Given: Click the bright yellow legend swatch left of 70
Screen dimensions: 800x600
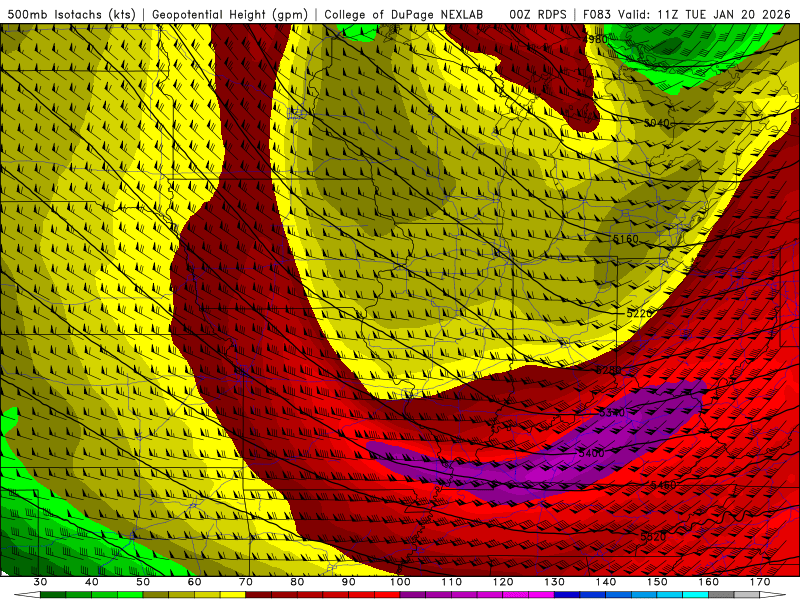Looking at the screenshot, I should coord(233,595).
